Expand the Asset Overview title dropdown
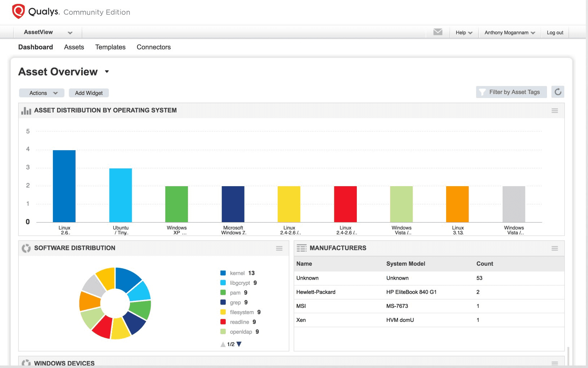The image size is (588, 368). pos(107,72)
